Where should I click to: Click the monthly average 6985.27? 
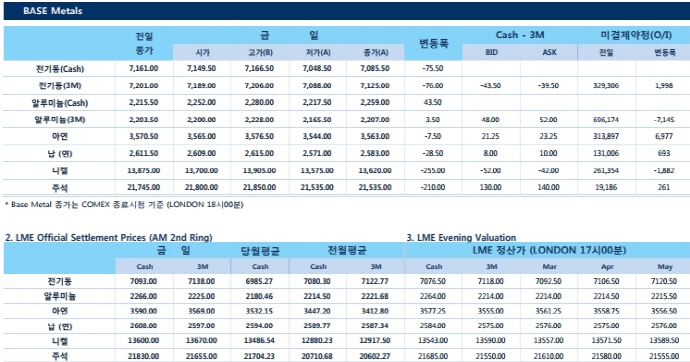click(x=259, y=282)
